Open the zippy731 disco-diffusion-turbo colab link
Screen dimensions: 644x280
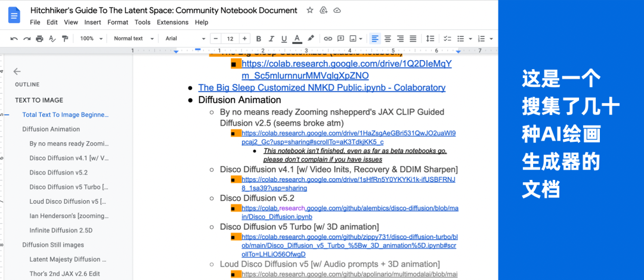tap(349, 245)
